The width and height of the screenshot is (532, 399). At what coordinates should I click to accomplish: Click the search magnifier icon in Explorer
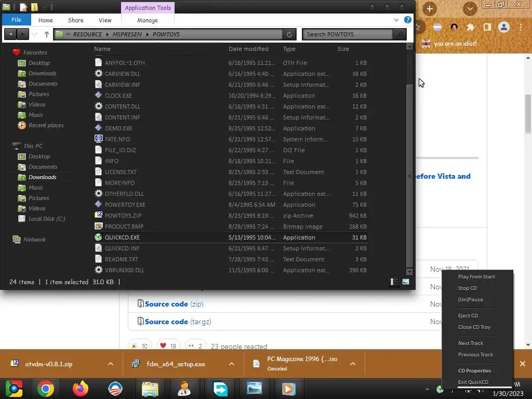[x=400, y=34]
